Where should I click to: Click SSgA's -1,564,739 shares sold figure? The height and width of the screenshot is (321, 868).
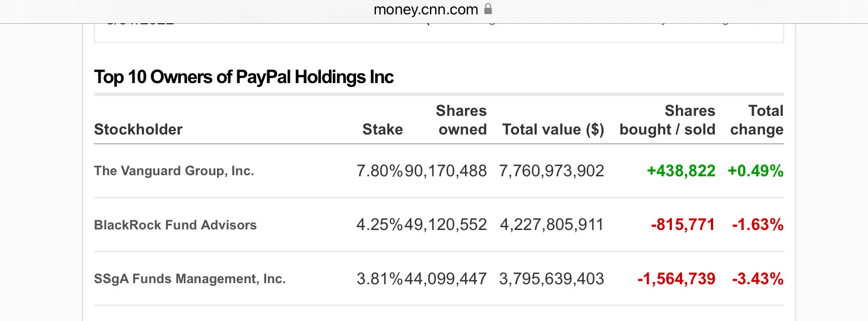676,279
